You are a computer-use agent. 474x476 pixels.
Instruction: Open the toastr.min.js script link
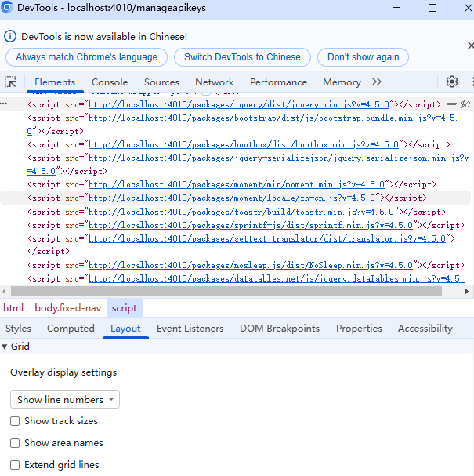(241, 213)
